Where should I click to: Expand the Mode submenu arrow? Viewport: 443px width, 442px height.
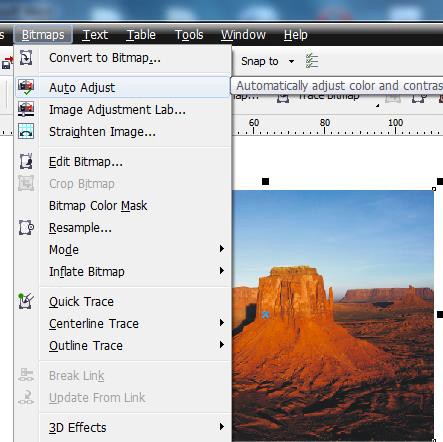(x=222, y=249)
